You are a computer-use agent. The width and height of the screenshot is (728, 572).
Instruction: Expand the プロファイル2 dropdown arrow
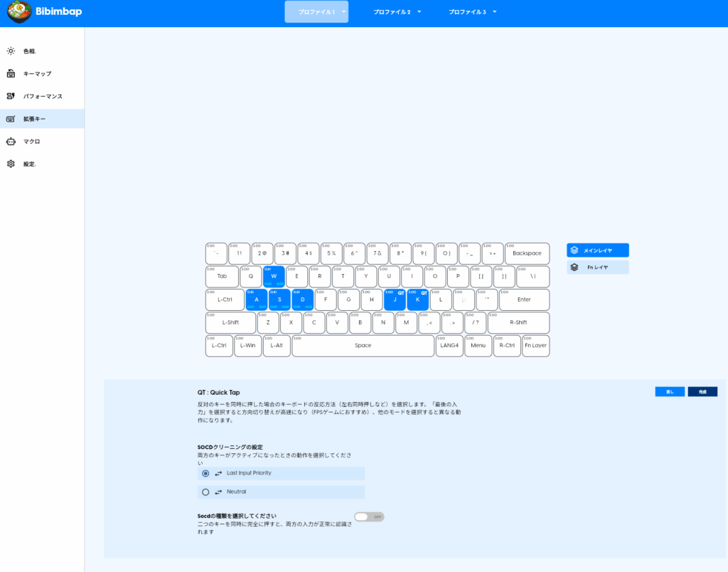[x=419, y=12]
